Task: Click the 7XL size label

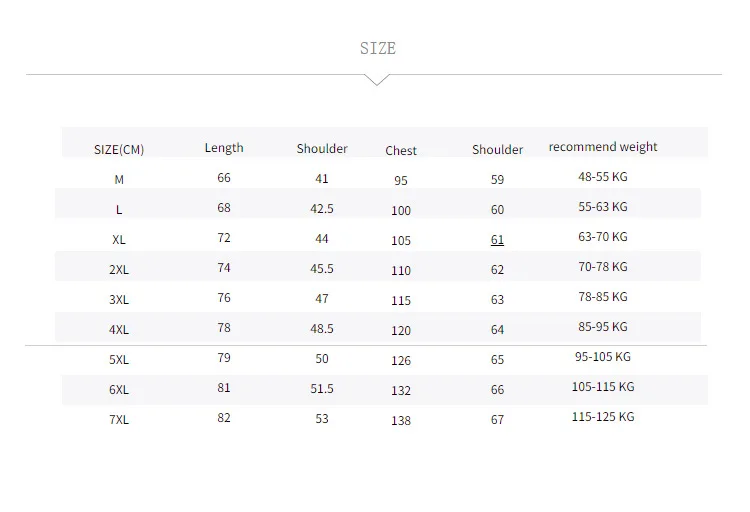Action: [119, 420]
